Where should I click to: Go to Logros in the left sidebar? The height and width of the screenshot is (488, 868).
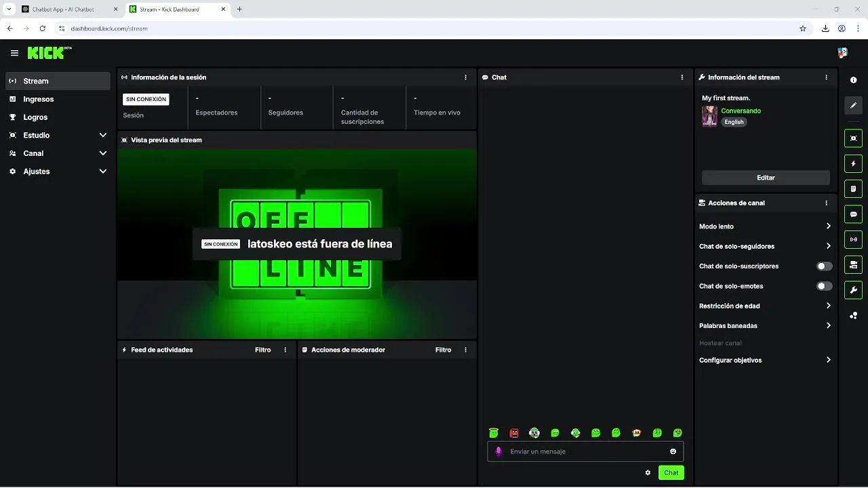(x=58, y=117)
